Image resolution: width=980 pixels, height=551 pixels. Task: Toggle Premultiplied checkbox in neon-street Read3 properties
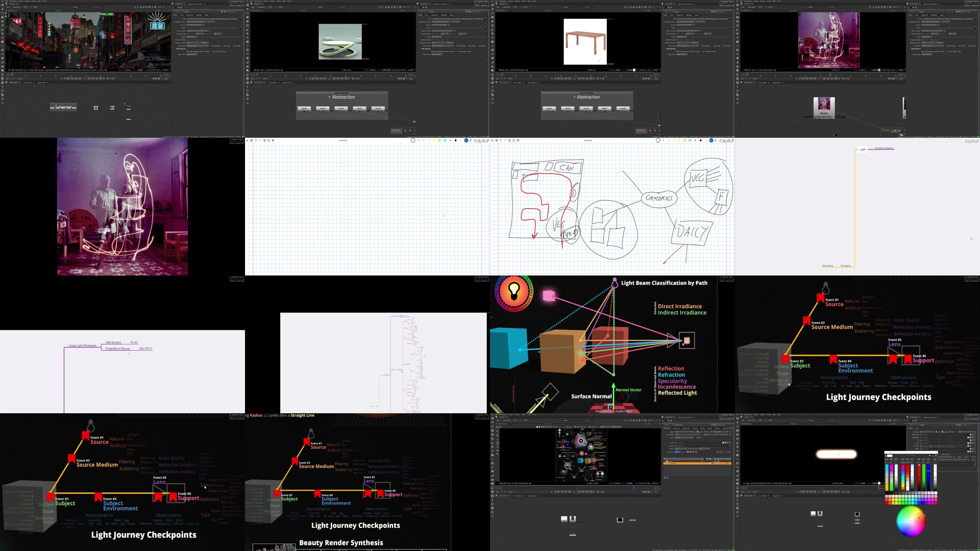(x=210, y=46)
